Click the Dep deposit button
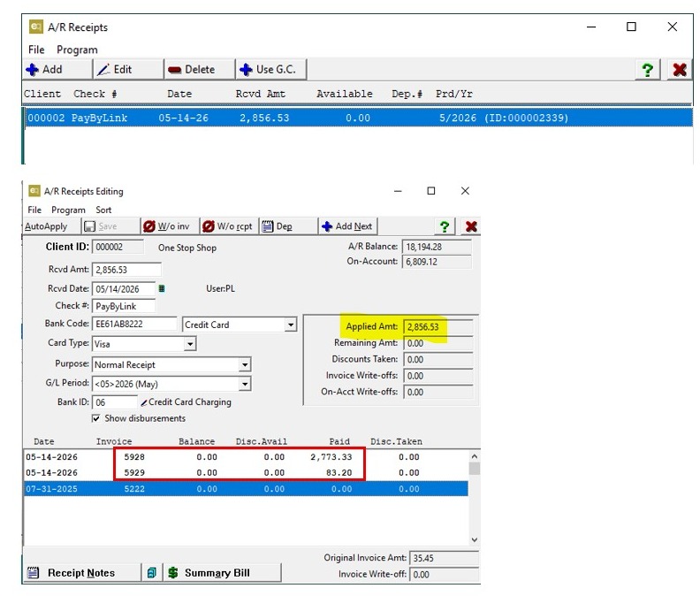Viewport: 700px width, 596px height. [288, 226]
